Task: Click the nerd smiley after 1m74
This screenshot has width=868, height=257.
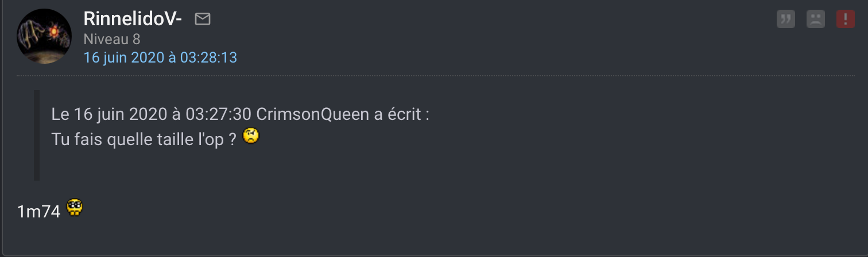Action: (75, 207)
